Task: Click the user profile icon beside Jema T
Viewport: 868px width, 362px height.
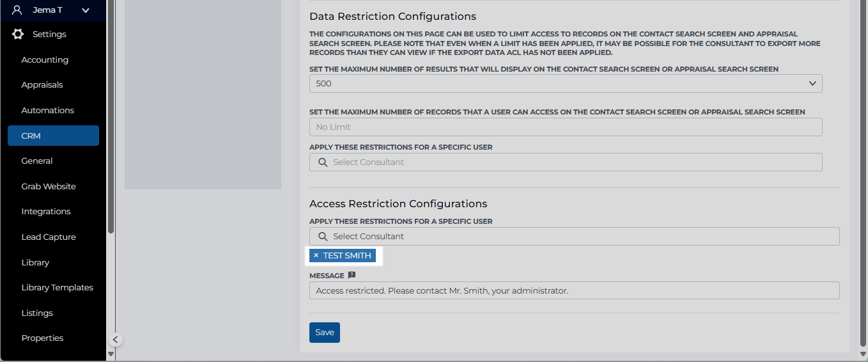Action: pos(17,10)
